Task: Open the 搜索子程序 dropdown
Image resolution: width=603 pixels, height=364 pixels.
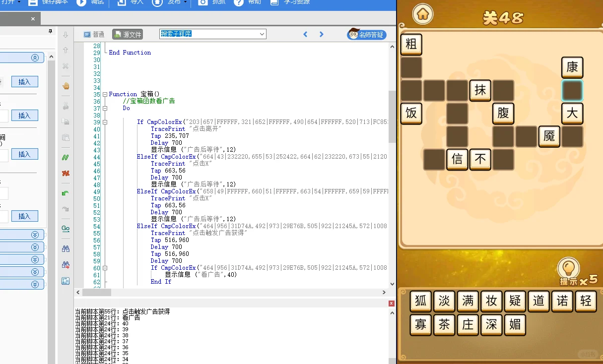Action: pos(262,34)
